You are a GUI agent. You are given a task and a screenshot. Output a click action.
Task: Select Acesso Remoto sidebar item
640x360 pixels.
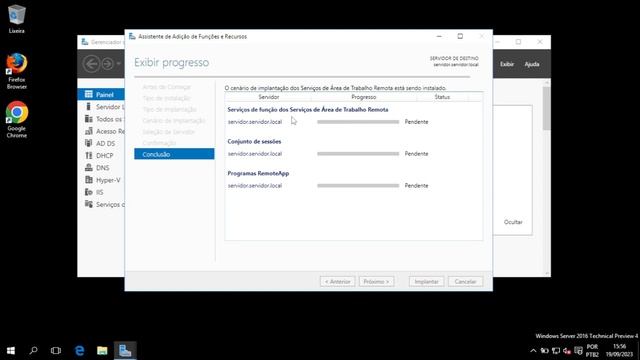pyautogui.click(x=101, y=131)
